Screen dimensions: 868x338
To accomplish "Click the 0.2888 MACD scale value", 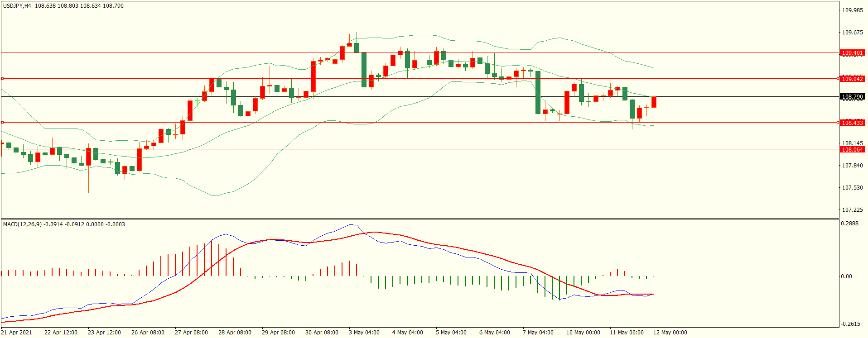I will pos(849,224).
